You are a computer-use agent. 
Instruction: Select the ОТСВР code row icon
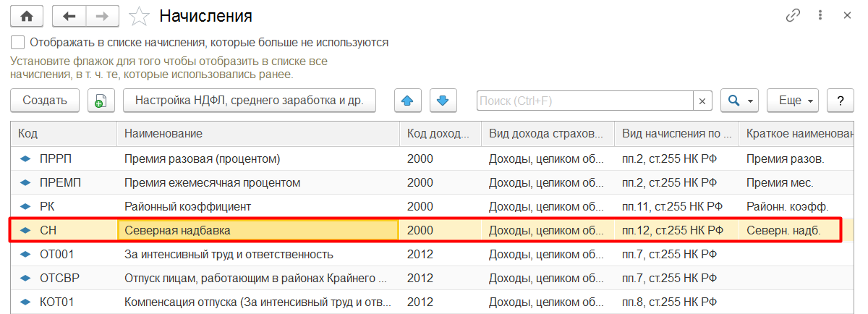click(x=26, y=278)
